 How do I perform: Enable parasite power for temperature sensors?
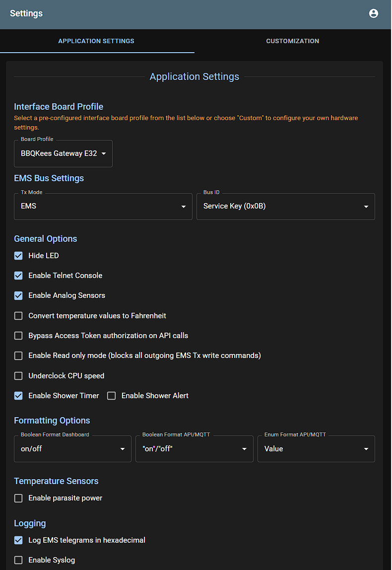tap(18, 498)
